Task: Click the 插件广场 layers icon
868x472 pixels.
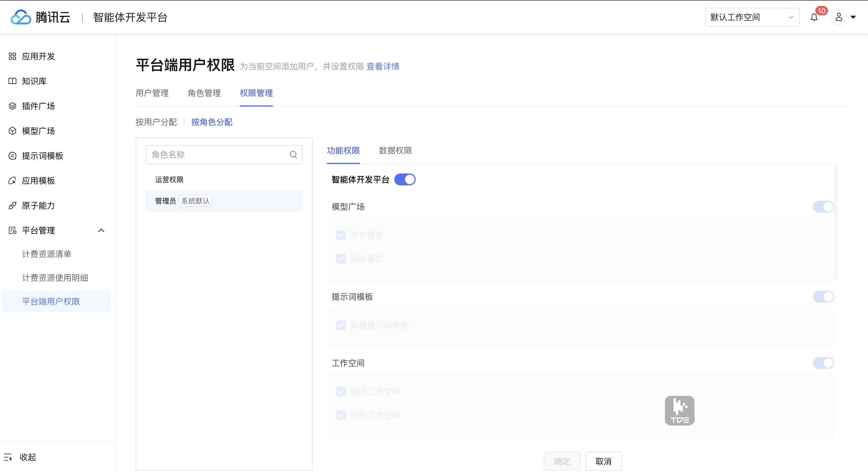Action: (12, 106)
